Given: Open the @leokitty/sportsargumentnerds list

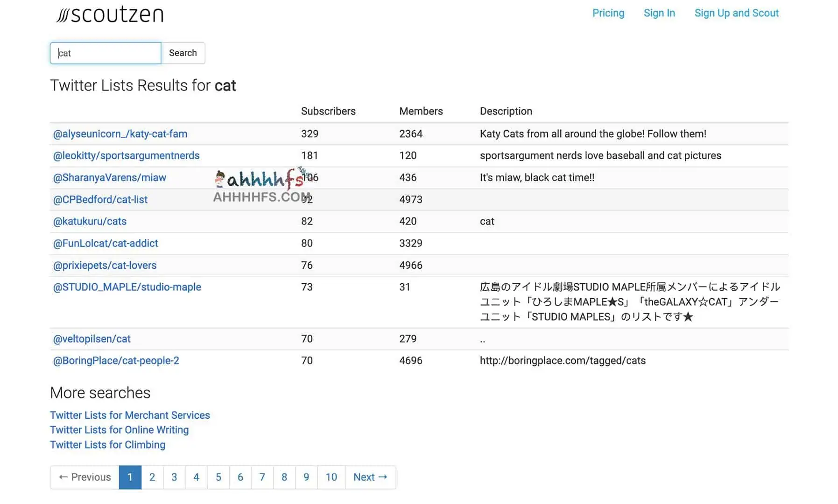Looking at the screenshot, I should [x=126, y=156].
